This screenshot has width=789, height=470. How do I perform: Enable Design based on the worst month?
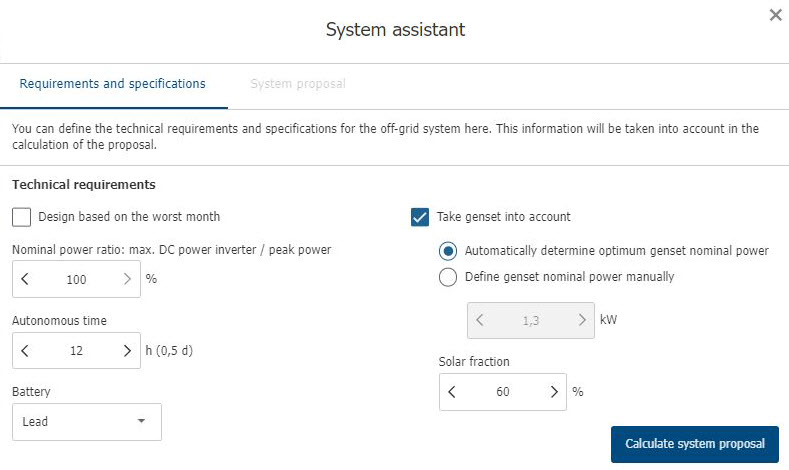click(x=22, y=217)
